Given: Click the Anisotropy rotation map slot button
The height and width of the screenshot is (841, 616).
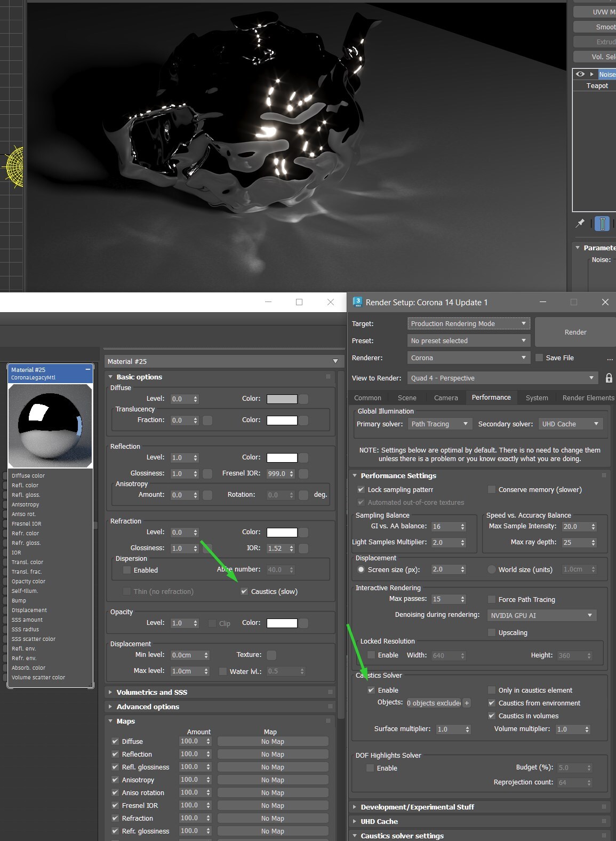Looking at the screenshot, I should pyautogui.click(x=303, y=495).
